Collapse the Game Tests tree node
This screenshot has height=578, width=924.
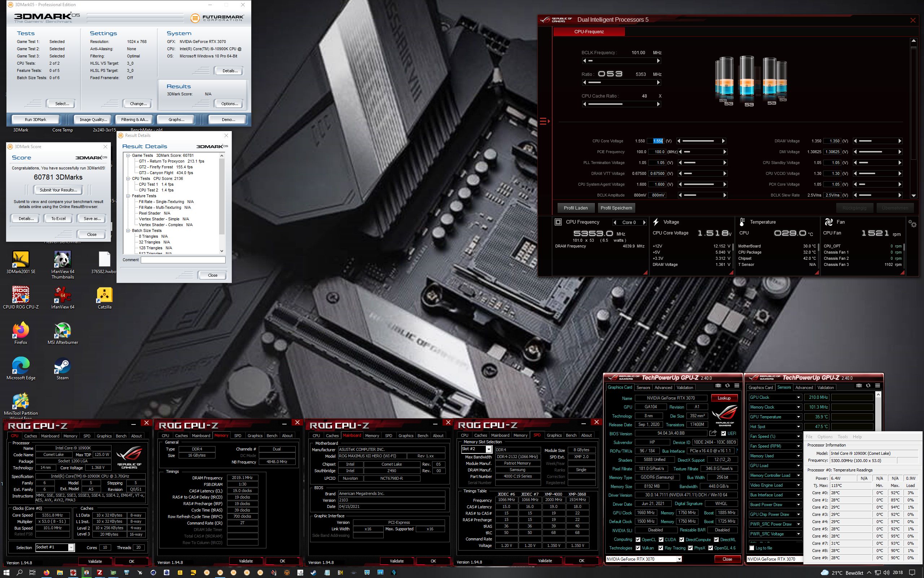[x=128, y=155]
